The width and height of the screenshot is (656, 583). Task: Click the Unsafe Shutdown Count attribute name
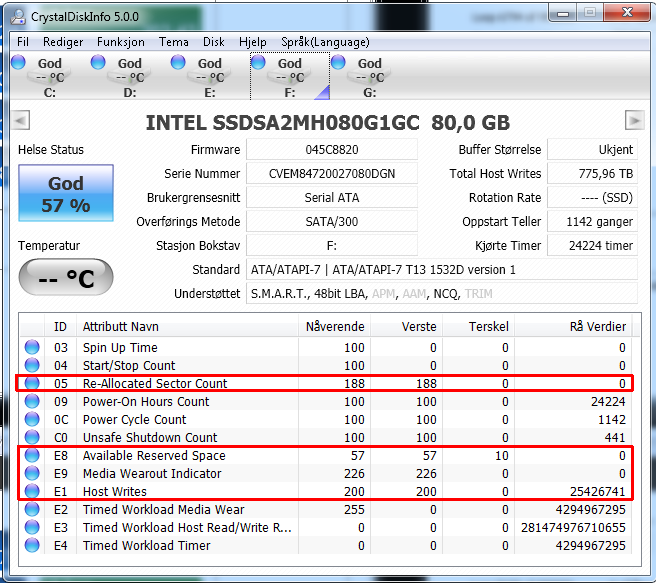pos(150,437)
